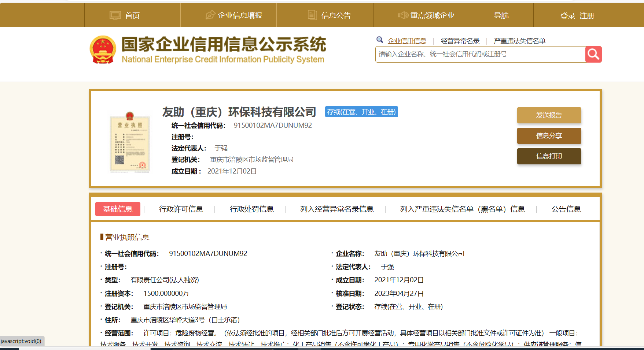Click the small magnifier icon before 企业信用信息
Image resolution: width=644 pixels, height=350 pixels.
tap(380, 40)
